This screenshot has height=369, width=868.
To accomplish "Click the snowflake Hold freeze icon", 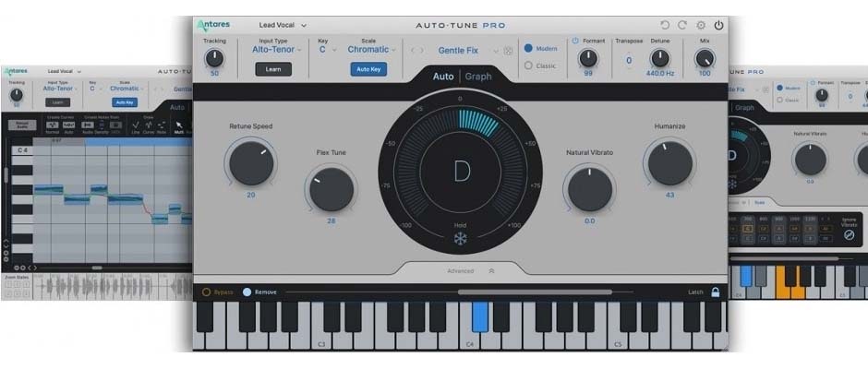I will tap(460, 240).
